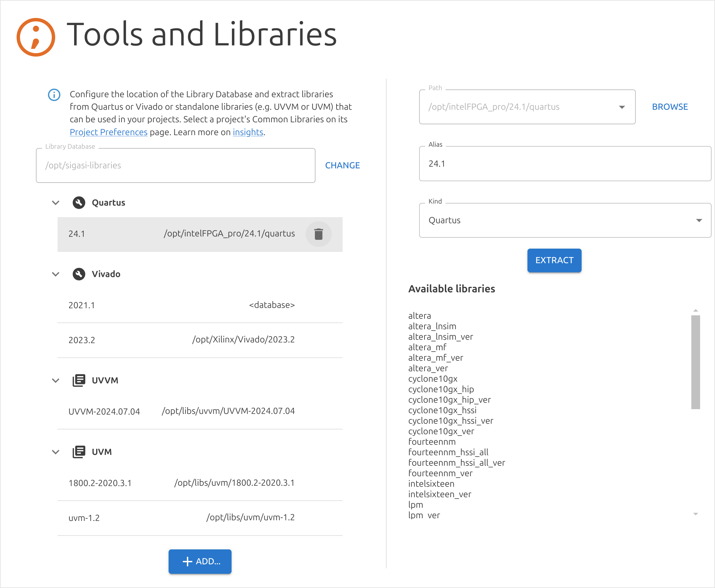Image resolution: width=715 pixels, height=588 pixels.
Task: Click 'intelsixteen_ver' in the list
Action: (439, 494)
